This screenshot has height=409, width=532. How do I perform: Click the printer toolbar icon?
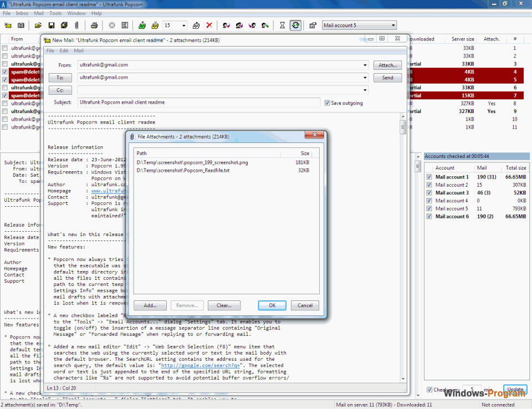94,25
